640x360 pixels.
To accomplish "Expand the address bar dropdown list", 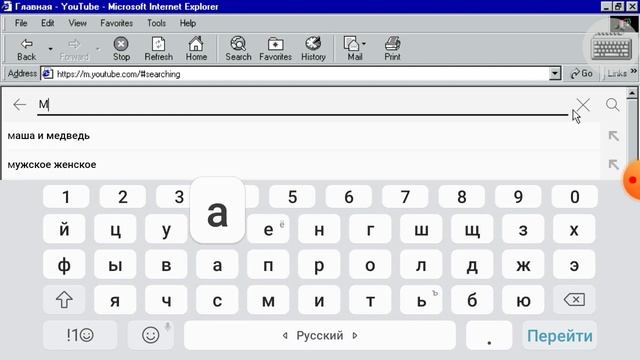I will point(555,74).
